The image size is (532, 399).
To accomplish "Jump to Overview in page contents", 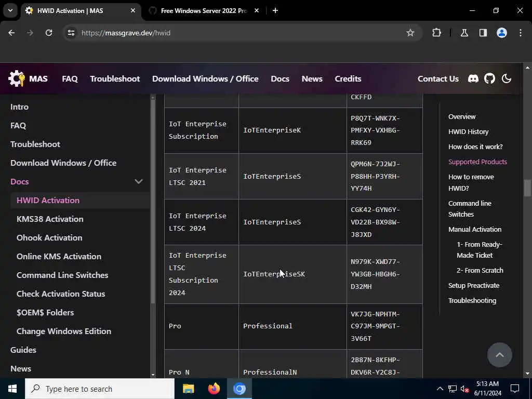I will click(x=462, y=117).
